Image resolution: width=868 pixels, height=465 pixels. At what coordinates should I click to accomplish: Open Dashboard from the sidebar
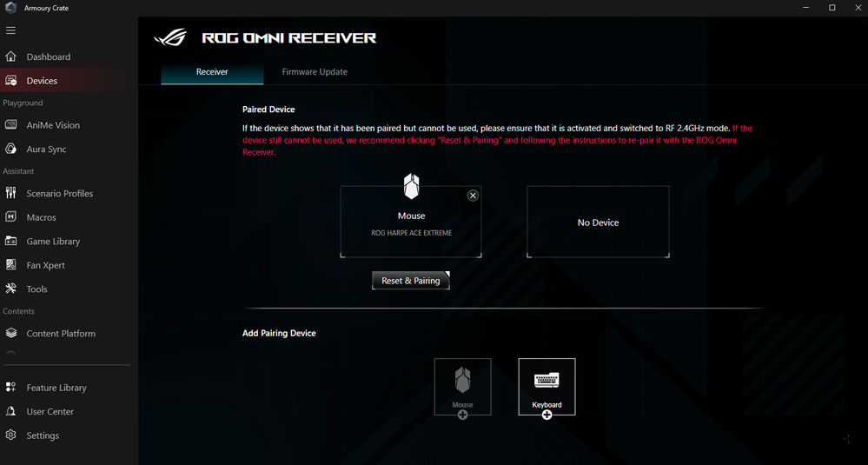click(x=70, y=56)
